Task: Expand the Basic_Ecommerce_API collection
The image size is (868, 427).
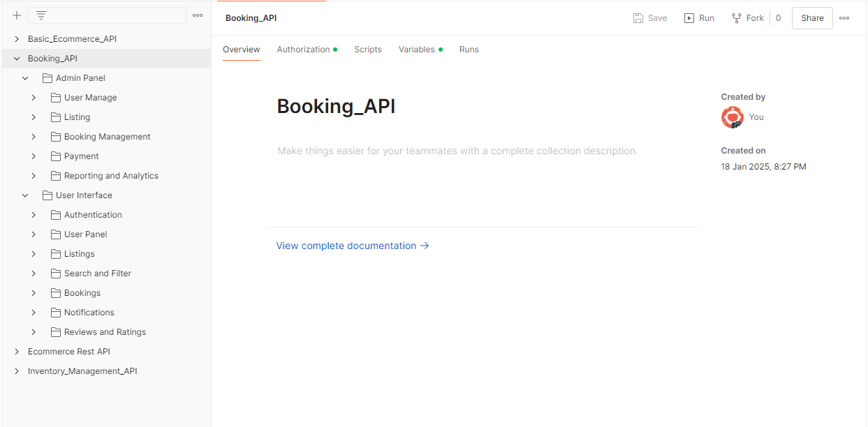Action: [x=17, y=39]
